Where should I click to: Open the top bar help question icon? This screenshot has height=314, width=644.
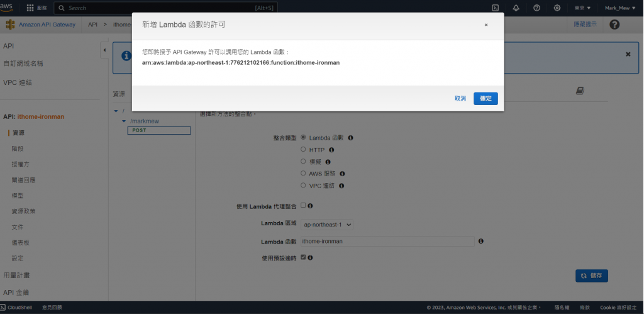536,8
